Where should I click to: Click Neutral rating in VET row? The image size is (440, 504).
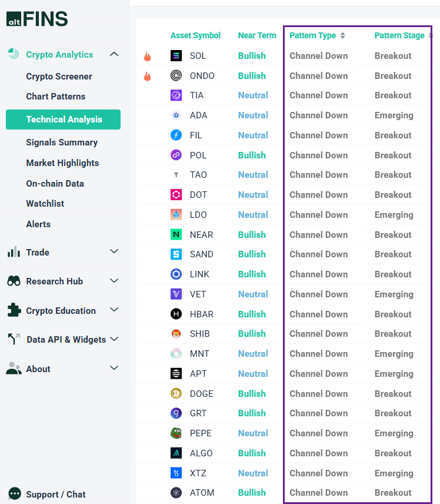click(253, 294)
